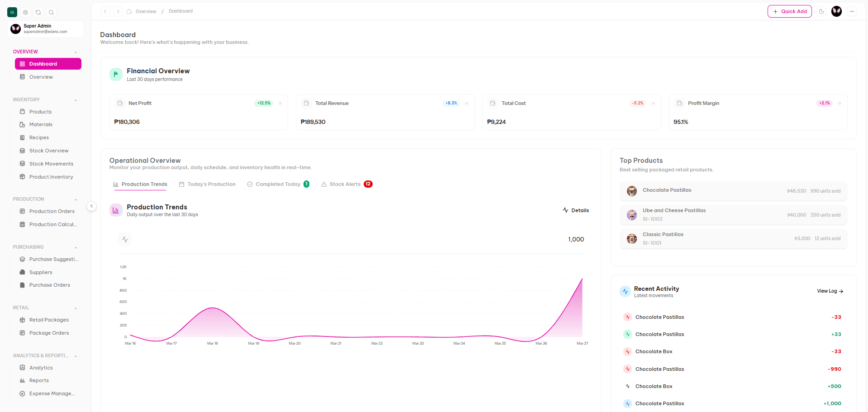
Task: Navigate back with the left chevron
Action: pos(105,11)
